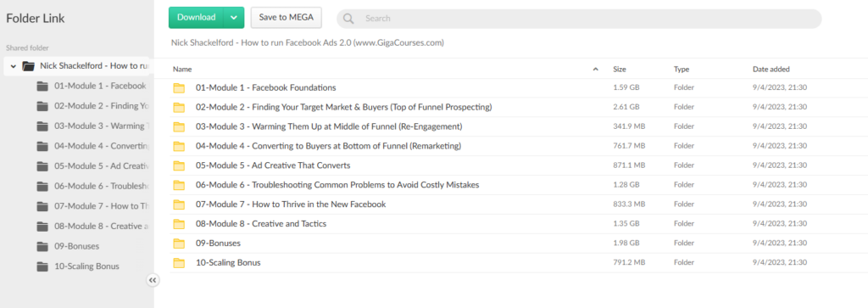Viewport: 868px width, 308px height.
Task: Open the Download options dropdown arrow
Action: click(x=234, y=17)
